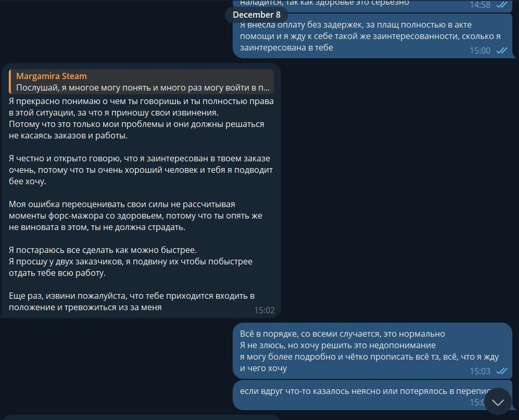519x420 pixels.
Task: Click the scroll-to-bottom chevron button
Action: click(x=498, y=402)
